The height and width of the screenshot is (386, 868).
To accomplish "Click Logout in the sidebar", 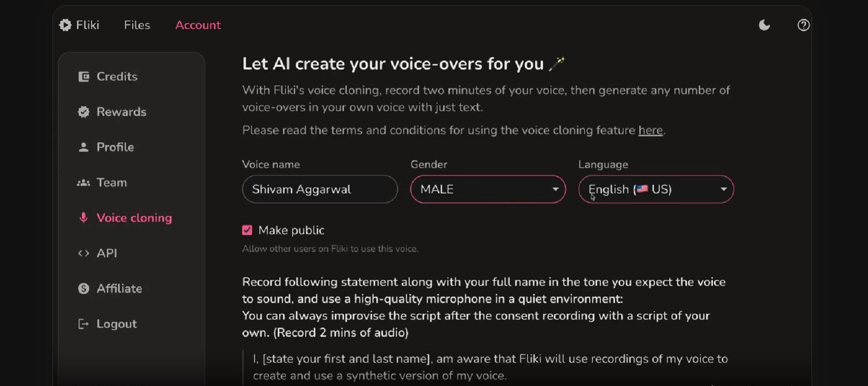I will coord(116,324).
